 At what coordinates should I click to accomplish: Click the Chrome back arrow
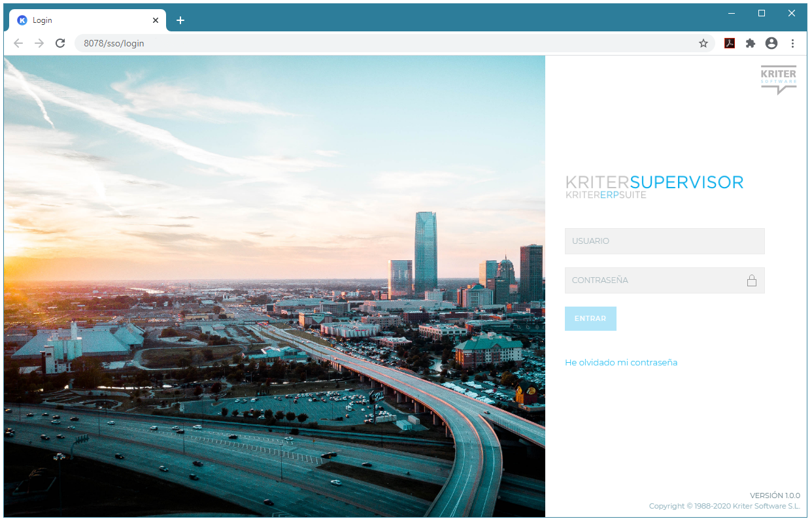pyautogui.click(x=18, y=43)
